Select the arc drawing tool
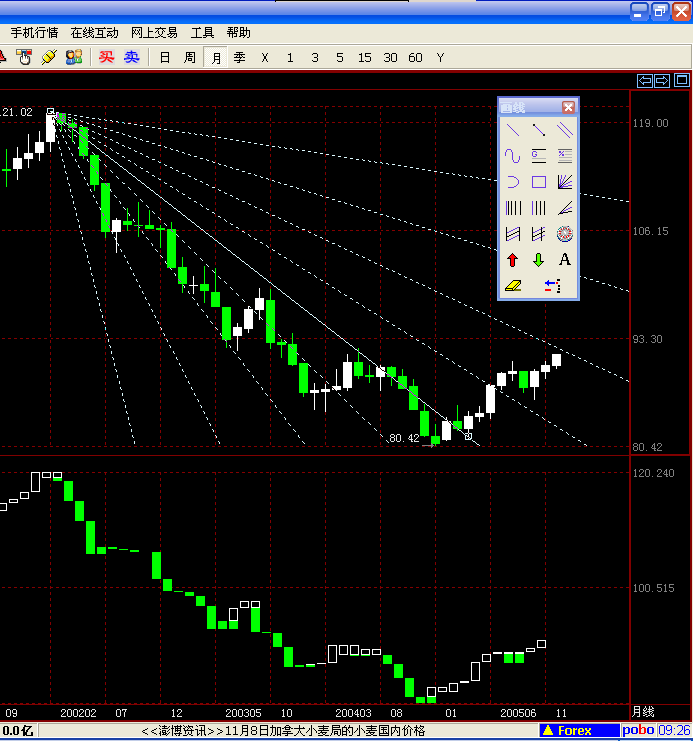Viewport: 693px width, 741px height. tap(513, 182)
